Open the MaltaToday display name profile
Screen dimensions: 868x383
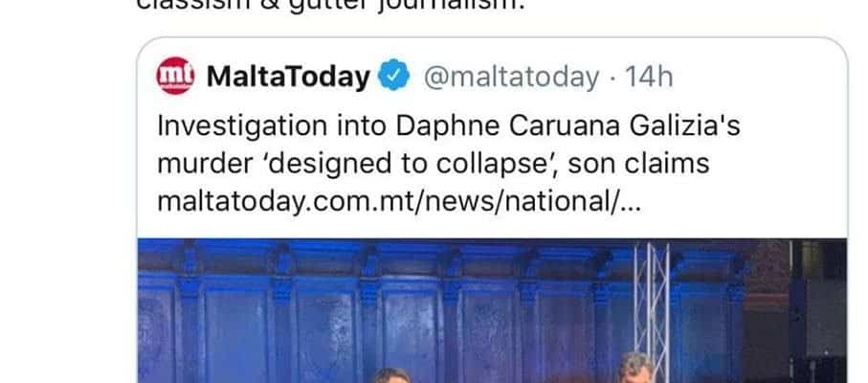288,77
